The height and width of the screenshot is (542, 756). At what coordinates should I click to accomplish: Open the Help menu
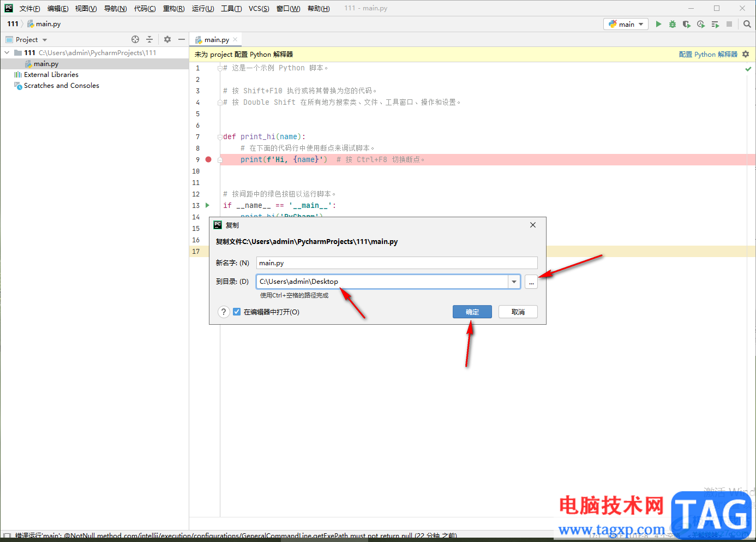click(319, 8)
